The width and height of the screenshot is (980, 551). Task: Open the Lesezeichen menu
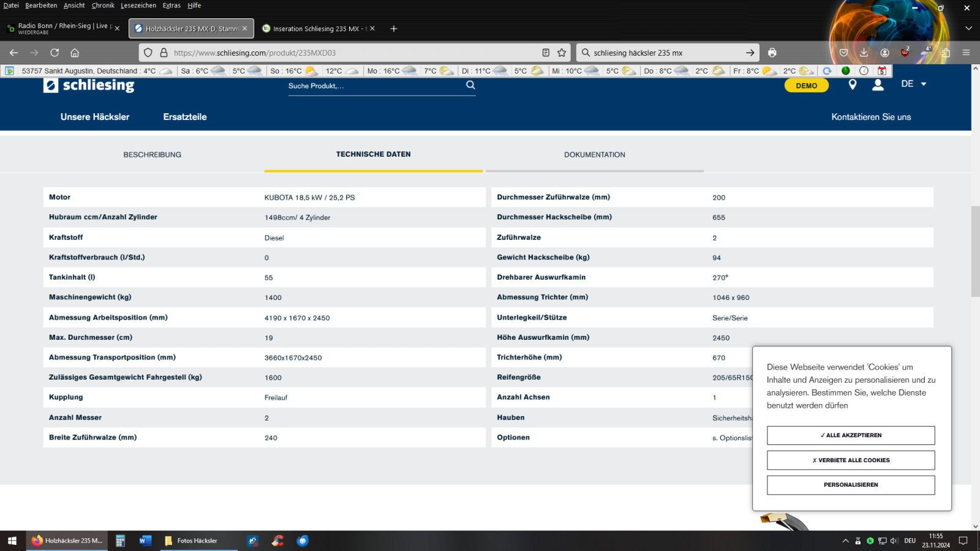138,6
